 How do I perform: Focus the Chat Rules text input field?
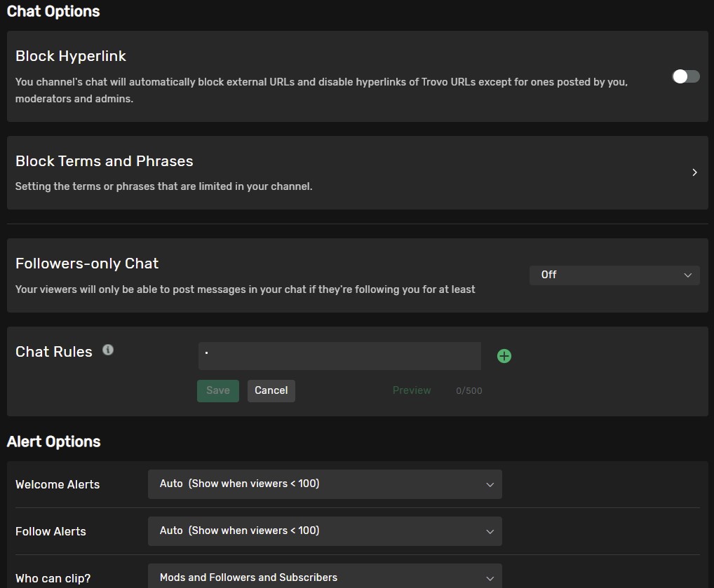pos(339,356)
